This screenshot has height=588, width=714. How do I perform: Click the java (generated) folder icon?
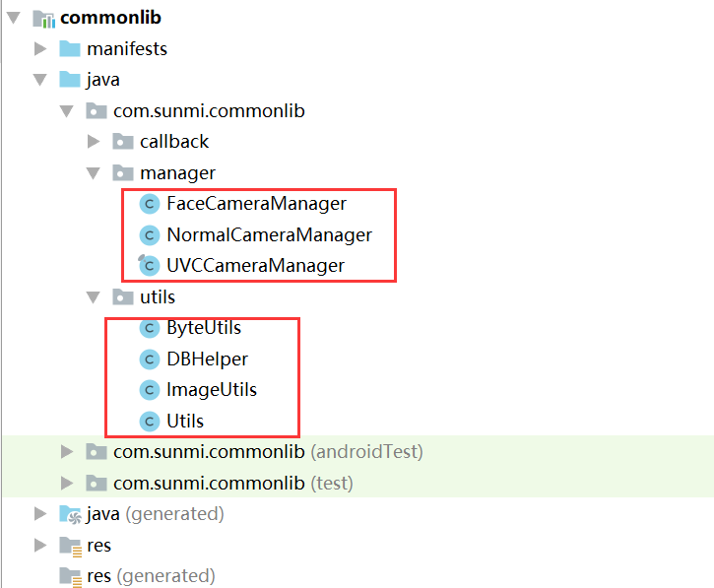click(x=71, y=514)
